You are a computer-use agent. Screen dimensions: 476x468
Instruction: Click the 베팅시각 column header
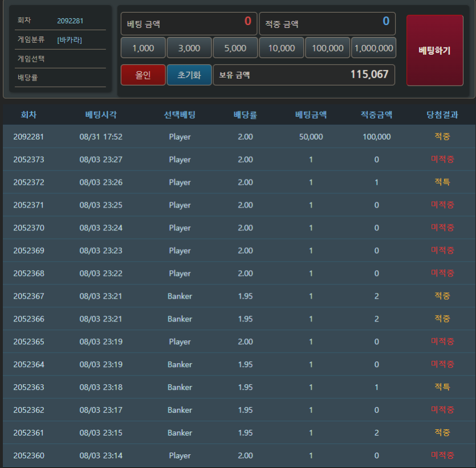click(x=101, y=115)
